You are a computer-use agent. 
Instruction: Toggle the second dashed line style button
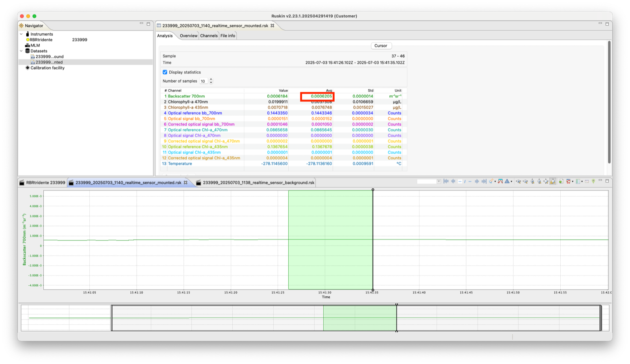point(470,181)
